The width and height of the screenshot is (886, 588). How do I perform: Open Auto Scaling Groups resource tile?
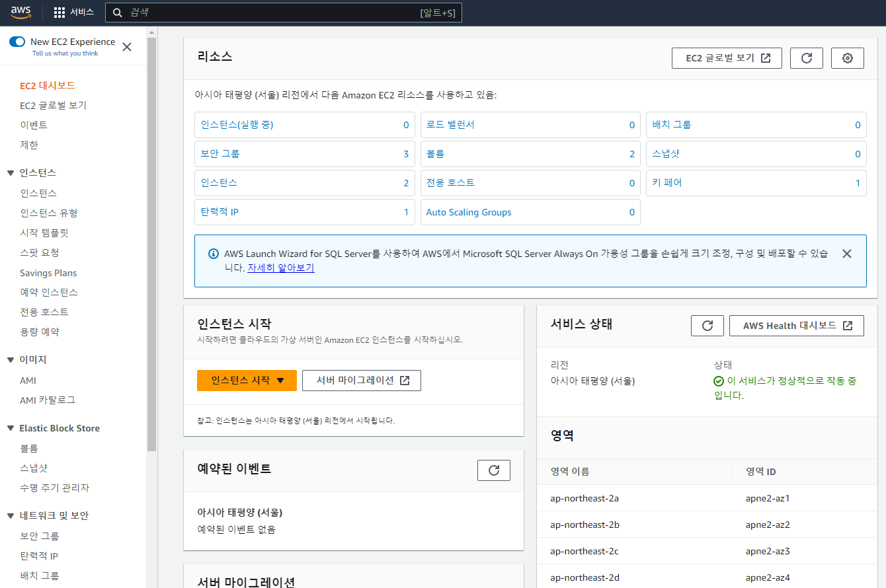(530, 212)
